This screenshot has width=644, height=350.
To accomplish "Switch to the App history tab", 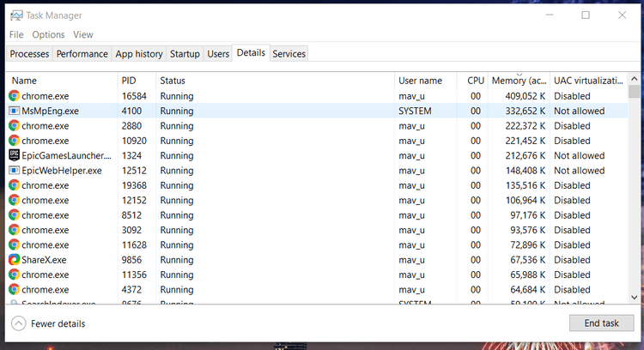I will (x=139, y=54).
